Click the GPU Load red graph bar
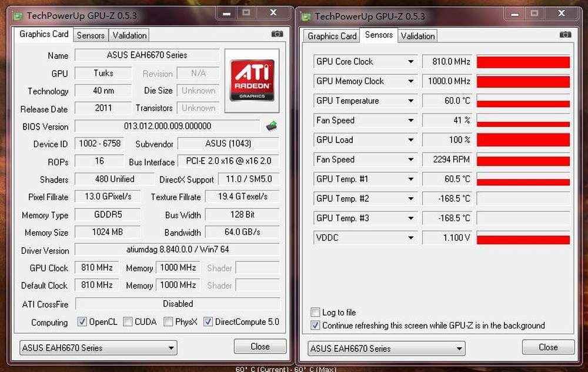Image resolution: width=588 pixels, height=372 pixels. (523, 139)
